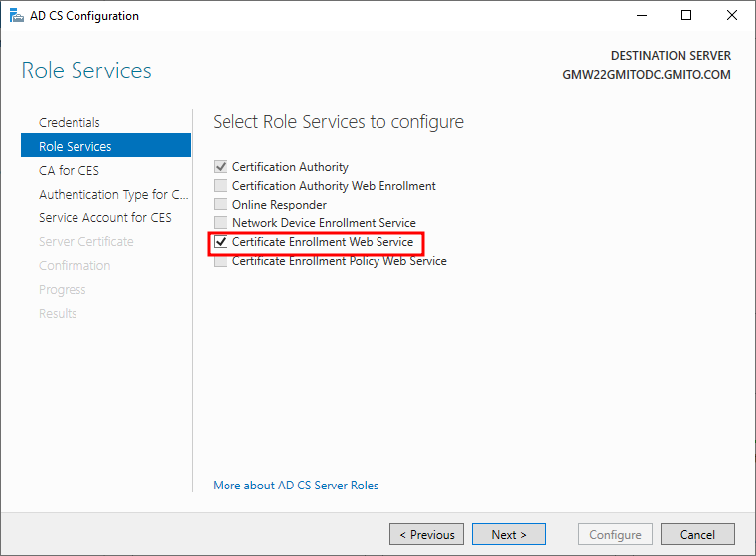This screenshot has height=556, width=756.
Task: Enable Certificate Enrollment Policy Web Service checkbox
Action: point(221,261)
